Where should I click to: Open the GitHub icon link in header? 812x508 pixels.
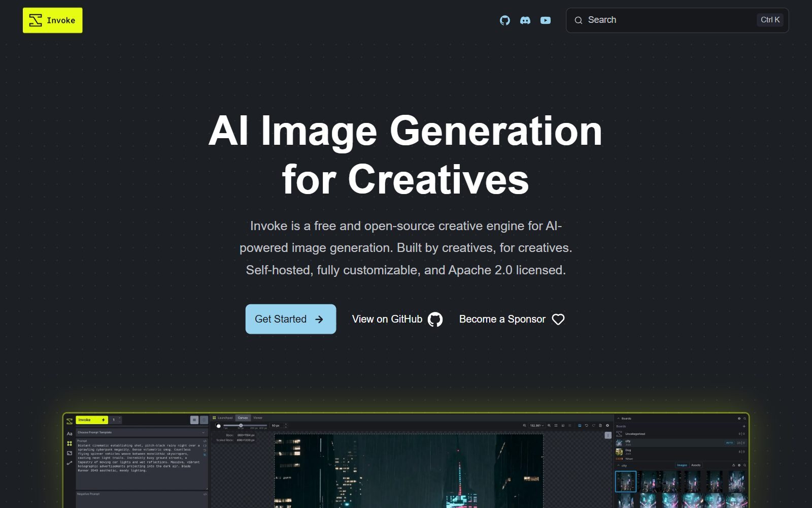[505, 20]
